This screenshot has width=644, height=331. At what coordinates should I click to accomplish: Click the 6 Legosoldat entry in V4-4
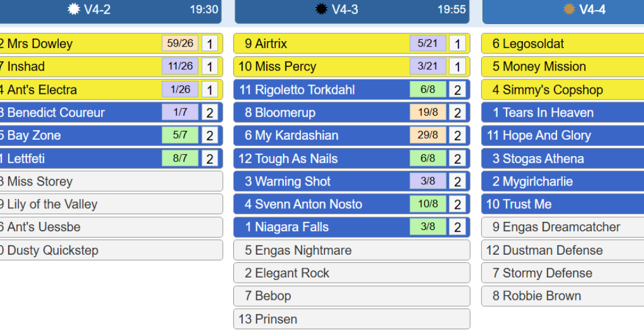click(563, 43)
